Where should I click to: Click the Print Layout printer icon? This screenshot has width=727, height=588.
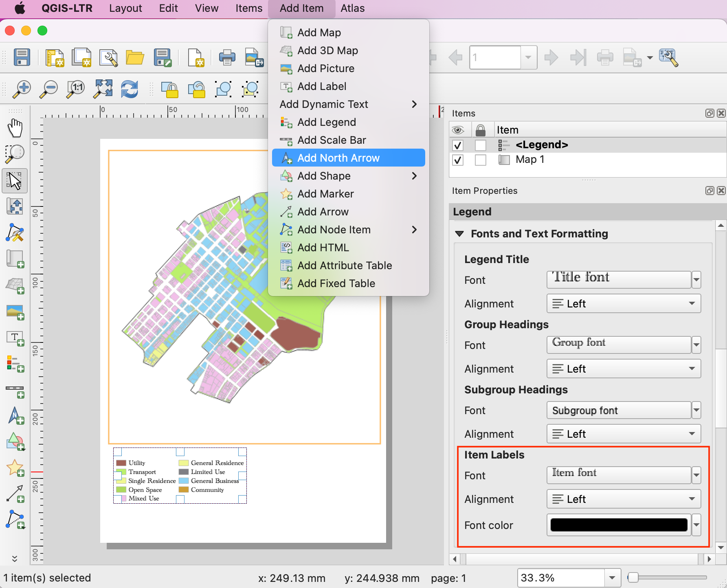pyautogui.click(x=227, y=57)
